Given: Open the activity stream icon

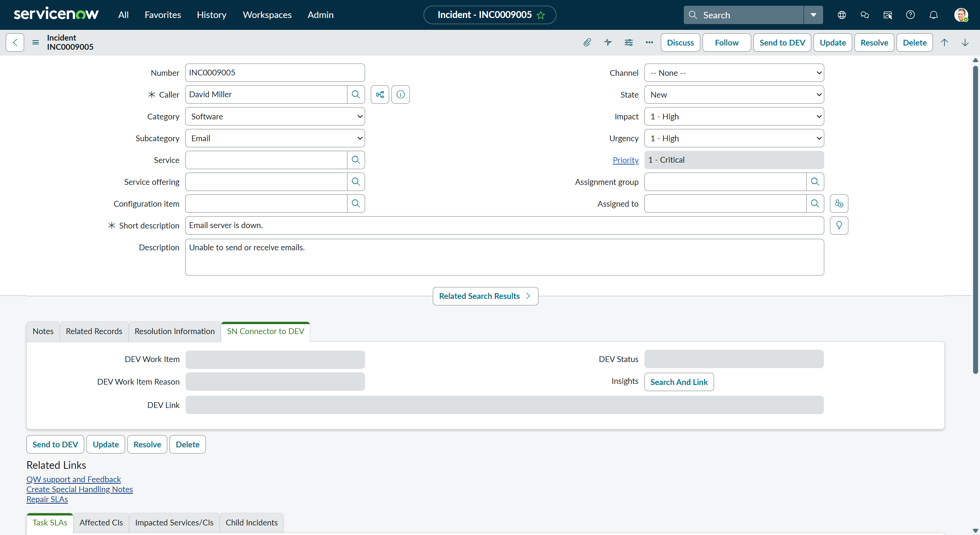Looking at the screenshot, I should [x=608, y=42].
